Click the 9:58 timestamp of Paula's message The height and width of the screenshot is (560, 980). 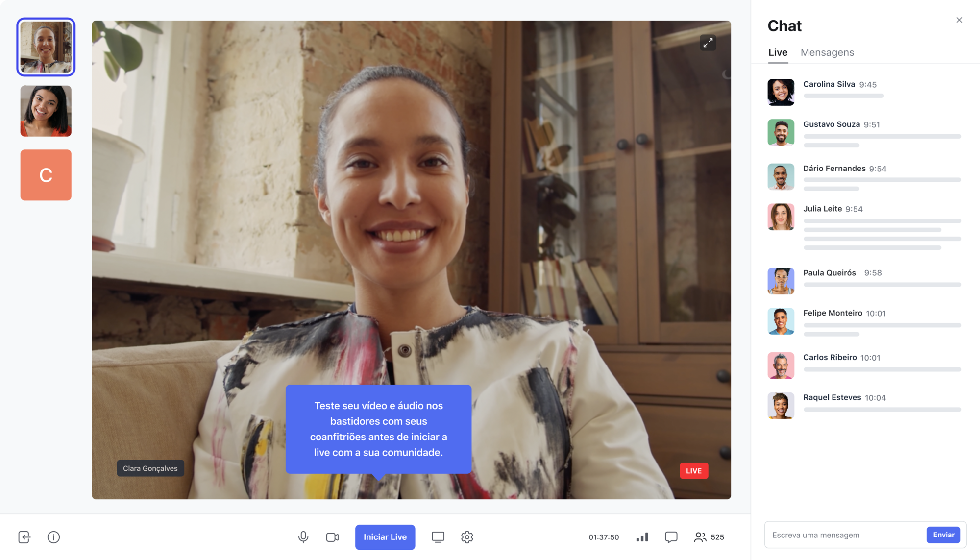[873, 273]
